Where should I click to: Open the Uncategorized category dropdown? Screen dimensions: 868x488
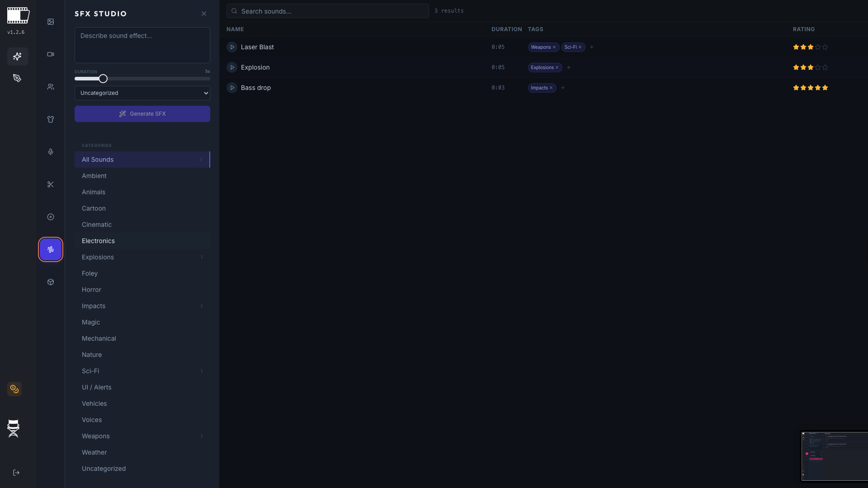click(x=142, y=93)
